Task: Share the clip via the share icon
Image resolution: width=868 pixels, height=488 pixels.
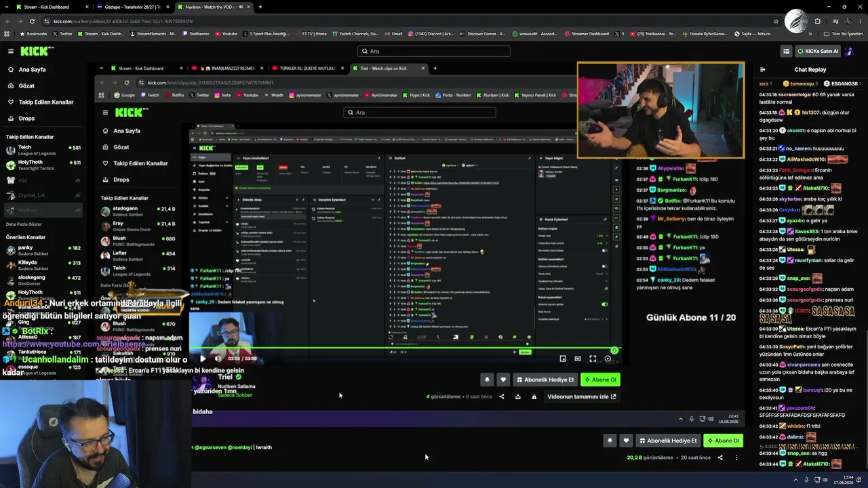Action: click(502, 396)
